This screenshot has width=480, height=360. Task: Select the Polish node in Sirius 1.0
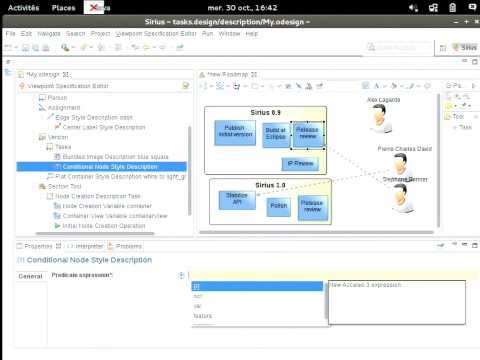(279, 206)
